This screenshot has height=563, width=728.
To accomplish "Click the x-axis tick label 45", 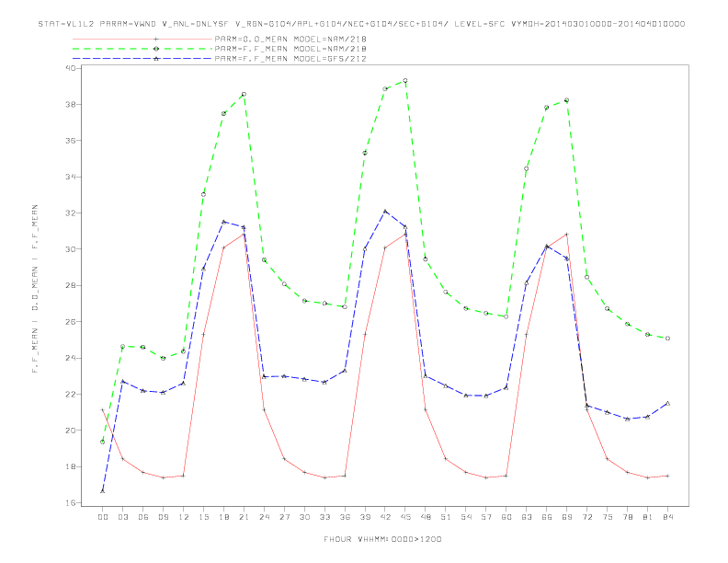I will tap(405, 517).
